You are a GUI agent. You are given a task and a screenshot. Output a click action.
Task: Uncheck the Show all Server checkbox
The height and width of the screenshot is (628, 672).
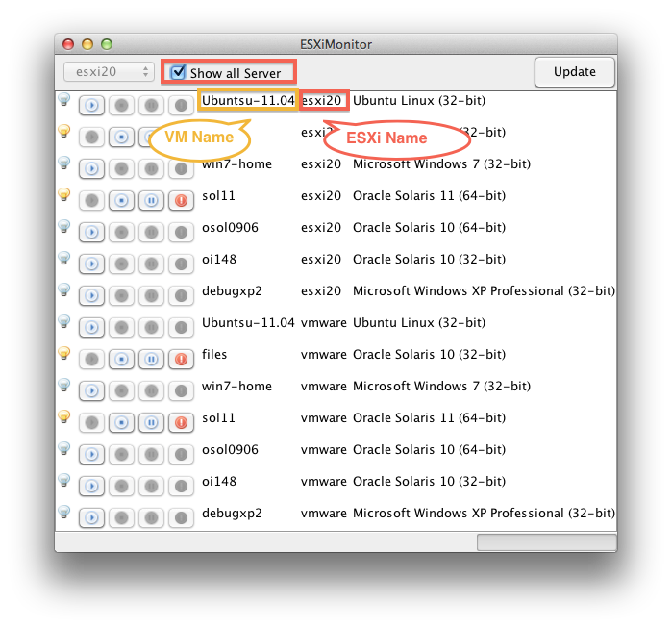(x=178, y=72)
